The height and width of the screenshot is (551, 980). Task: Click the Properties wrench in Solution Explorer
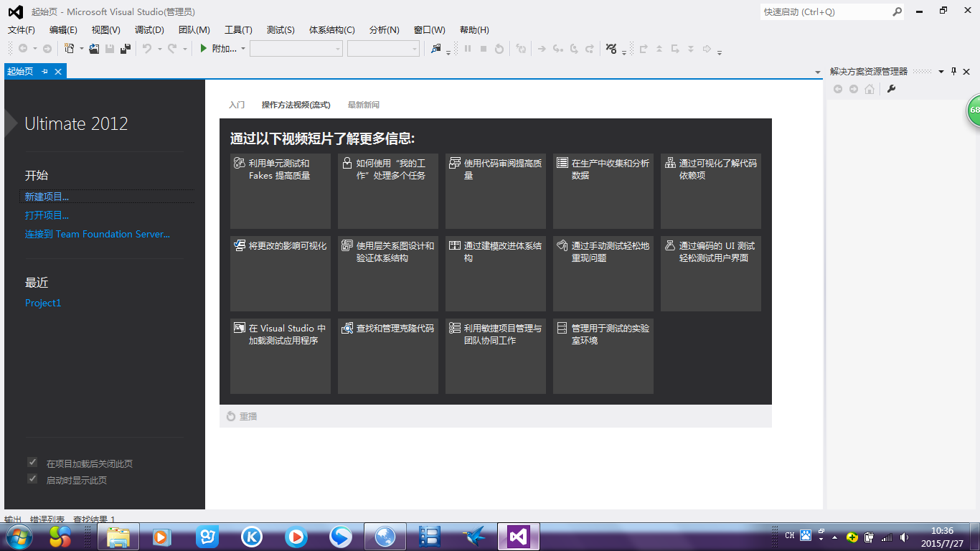coord(892,89)
